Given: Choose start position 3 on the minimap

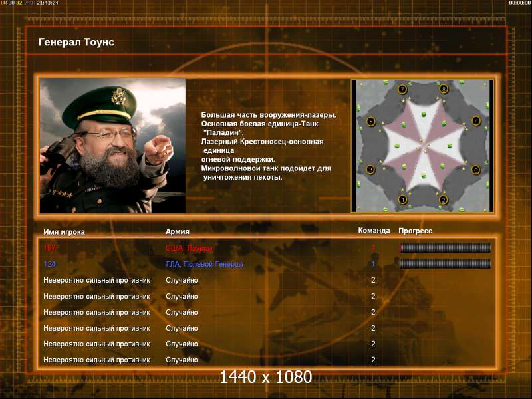Looking at the screenshot, I should [370, 170].
